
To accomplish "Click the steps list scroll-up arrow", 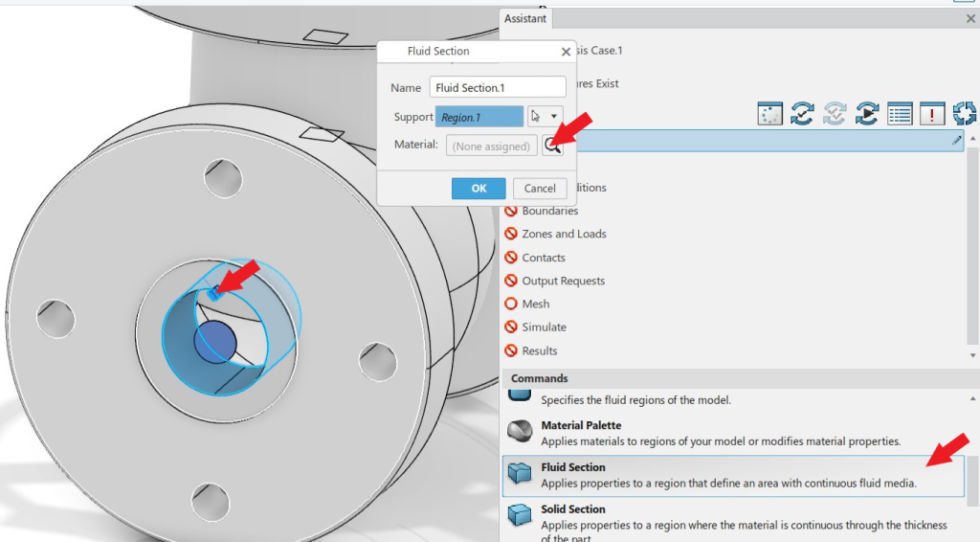I will [x=972, y=138].
